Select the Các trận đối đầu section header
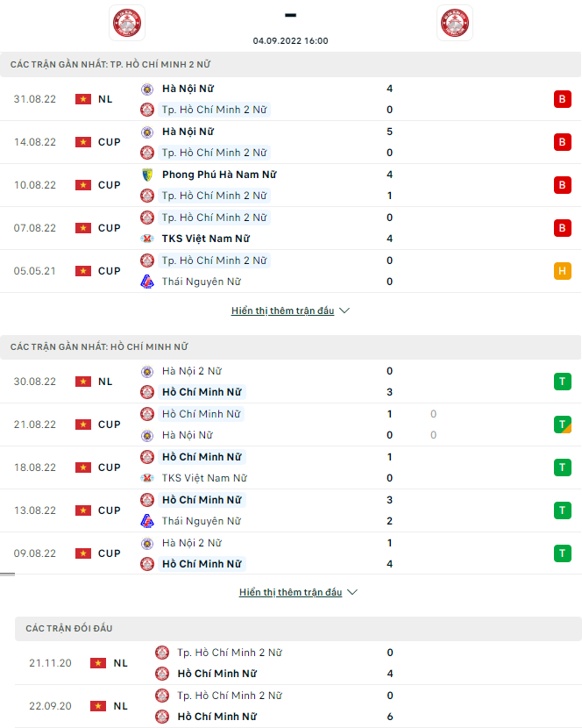Viewport: 582px width, 728px height. pyautogui.click(x=69, y=628)
